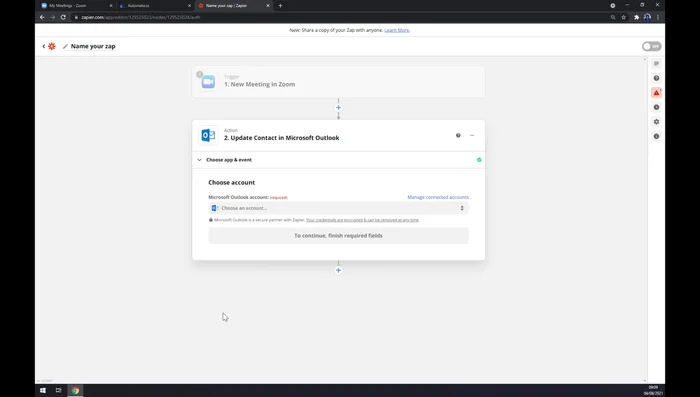Screen dimensions: 700x397
Task: Open the zap settings gear icon
Action: 656,121
